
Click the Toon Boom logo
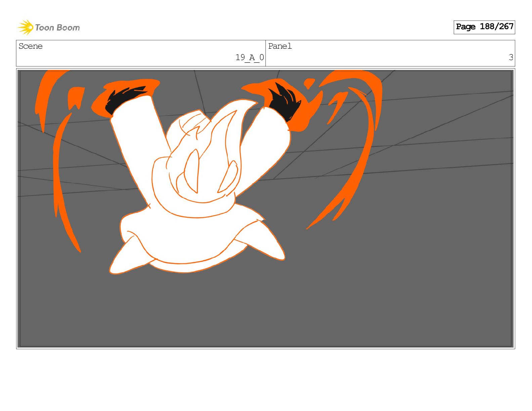pyautogui.click(x=49, y=27)
